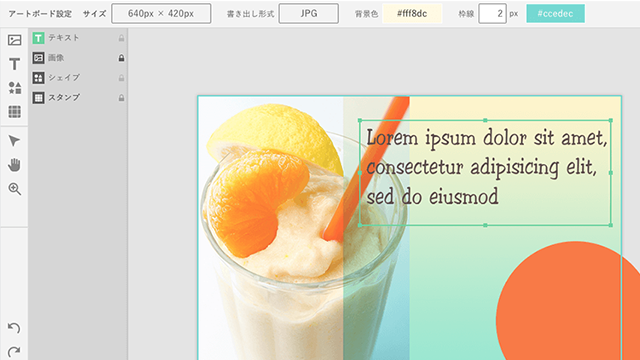Click the border width input field
Image resolution: width=640 pixels, height=360 pixels.
tap(493, 13)
